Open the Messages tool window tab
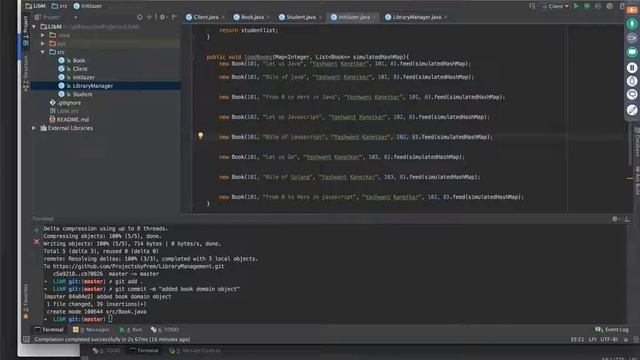Image resolution: width=640 pixels, height=360 pixels. [91, 330]
